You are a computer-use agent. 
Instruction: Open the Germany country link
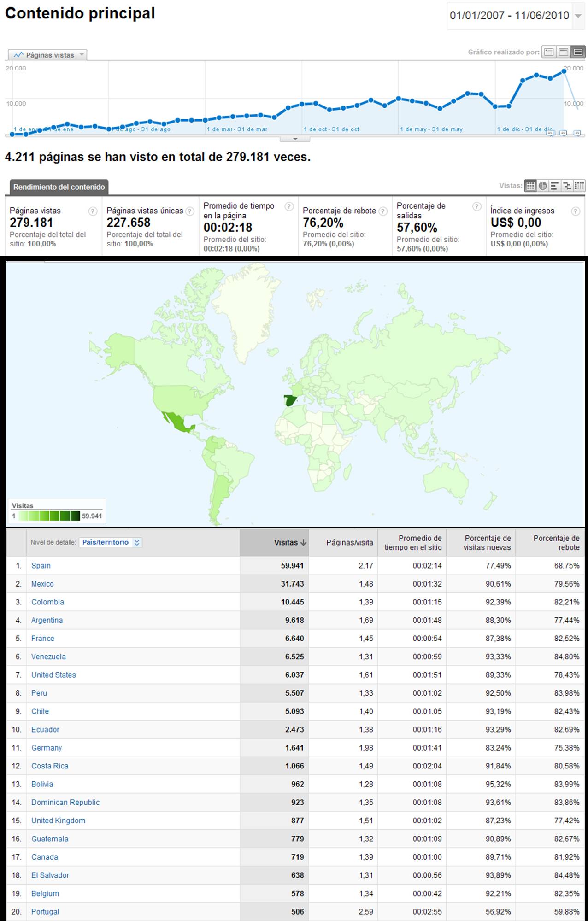[47, 748]
